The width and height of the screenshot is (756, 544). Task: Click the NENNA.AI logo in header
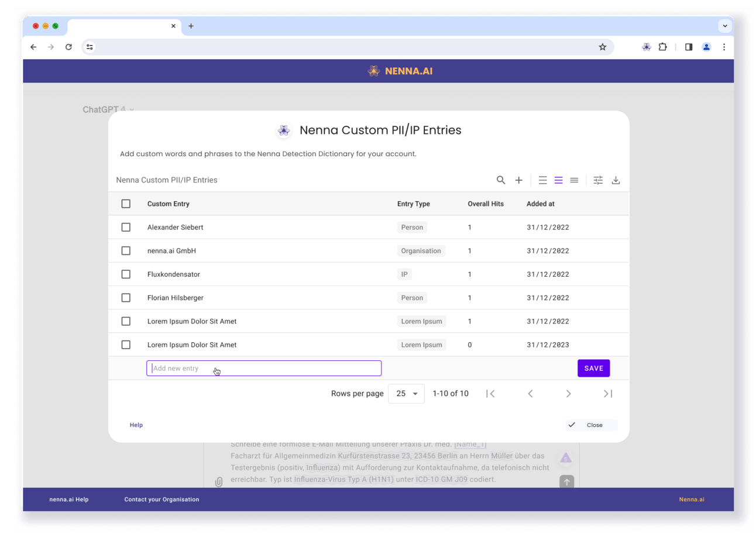(x=400, y=71)
